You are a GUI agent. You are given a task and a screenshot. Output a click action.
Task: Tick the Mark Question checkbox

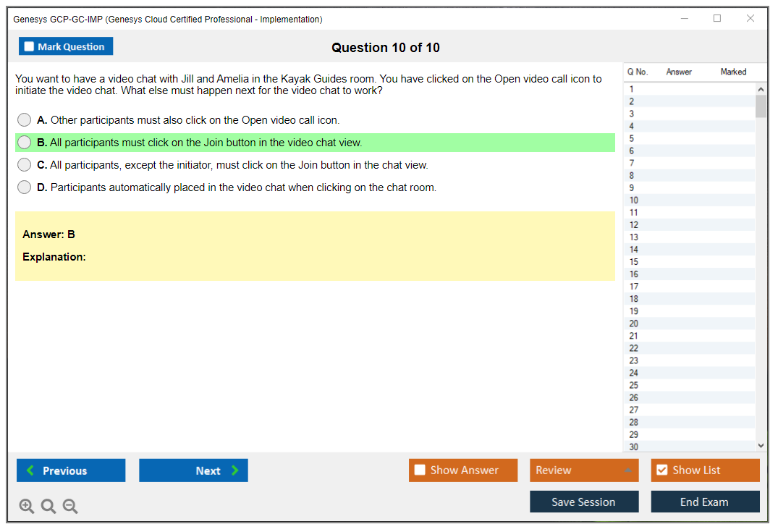[30, 47]
